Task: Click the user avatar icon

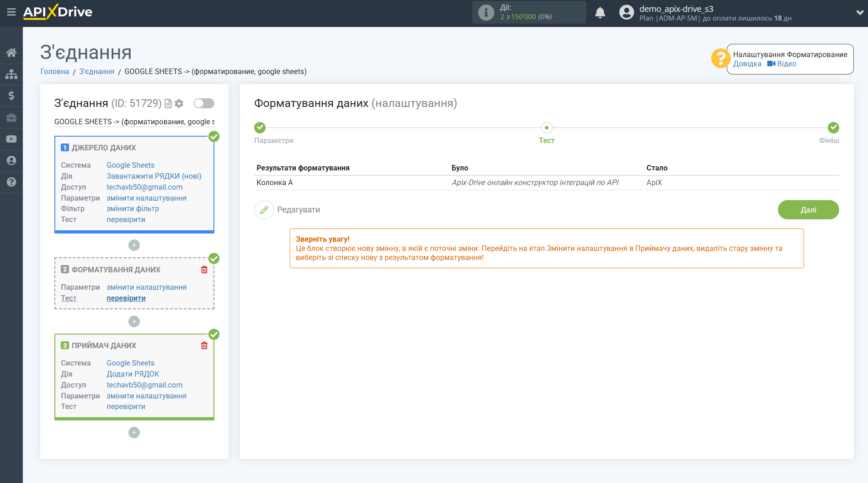Action: coord(627,12)
